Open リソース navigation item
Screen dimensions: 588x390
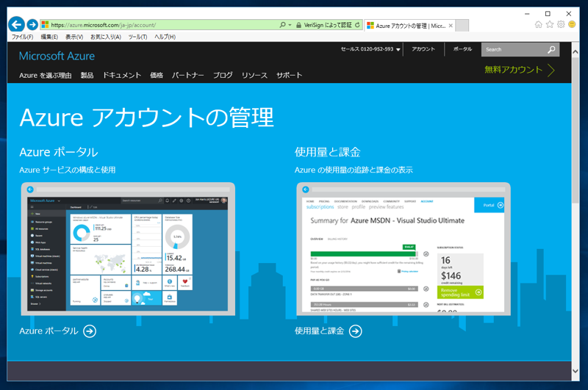pyautogui.click(x=254, y=76)
